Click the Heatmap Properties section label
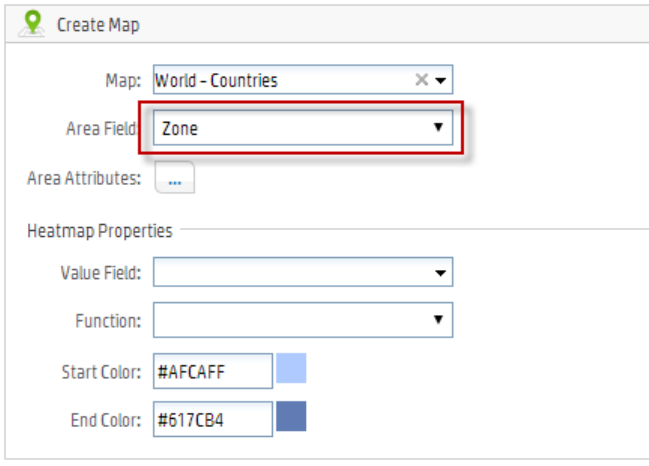This screenshot has width=649, height=466. pyautogui.click(x=100, y=231)
